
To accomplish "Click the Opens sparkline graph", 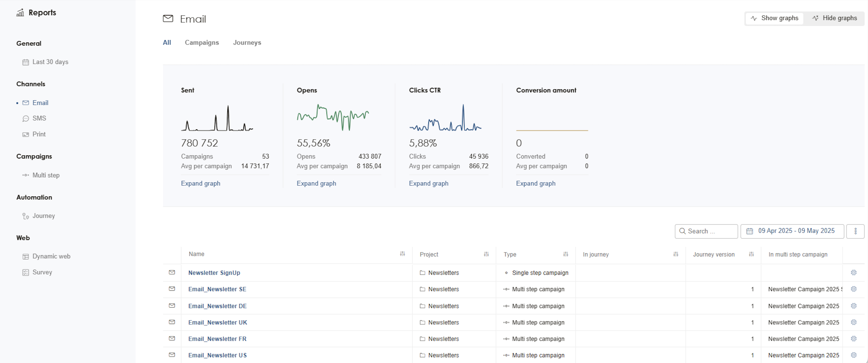I will (333, 118).
